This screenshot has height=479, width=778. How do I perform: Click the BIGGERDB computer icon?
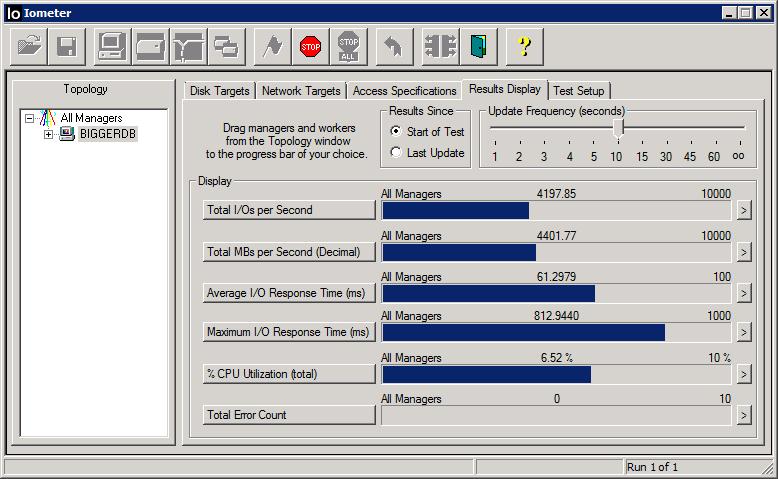(x=66, y=134)
